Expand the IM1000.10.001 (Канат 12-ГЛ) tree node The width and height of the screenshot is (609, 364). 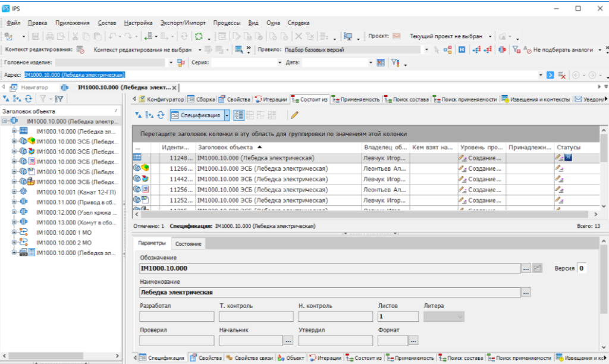[x=15, y=192]
